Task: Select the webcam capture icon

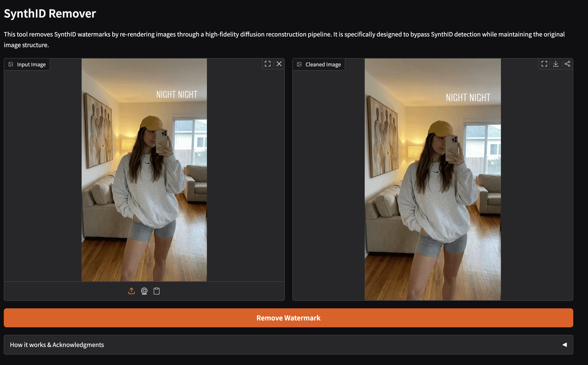Action: 144,291
